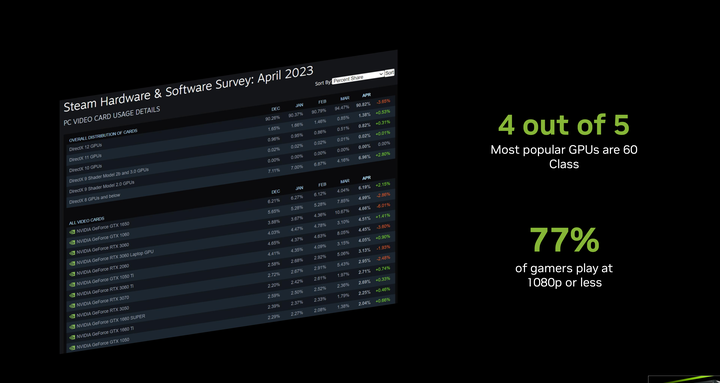Click the DirectX 11 GPUs row label

tap(85, 157)
